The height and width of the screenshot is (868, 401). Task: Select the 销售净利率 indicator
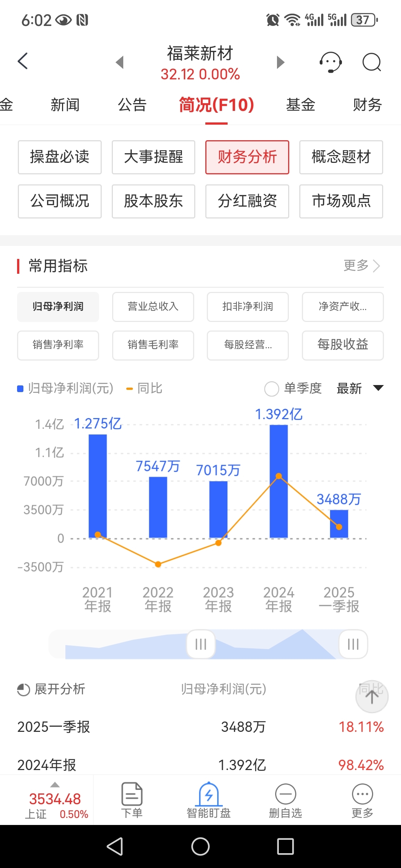tap(58, 345)
